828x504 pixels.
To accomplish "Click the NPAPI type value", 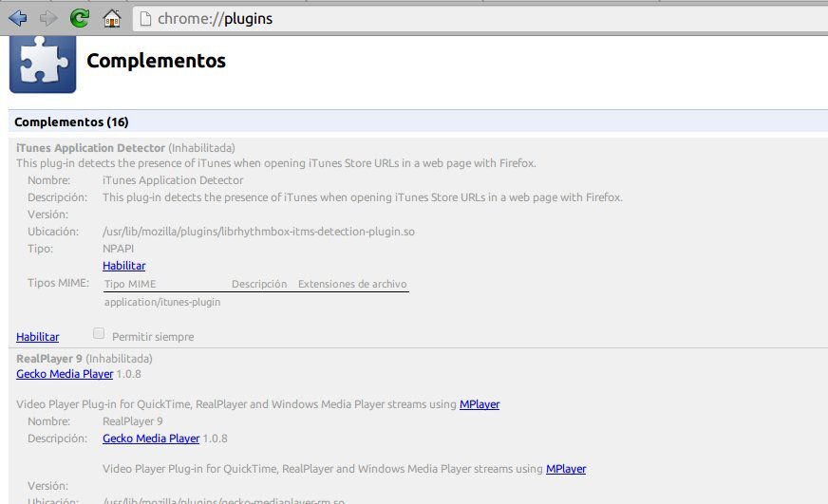I will pos(119,249).
